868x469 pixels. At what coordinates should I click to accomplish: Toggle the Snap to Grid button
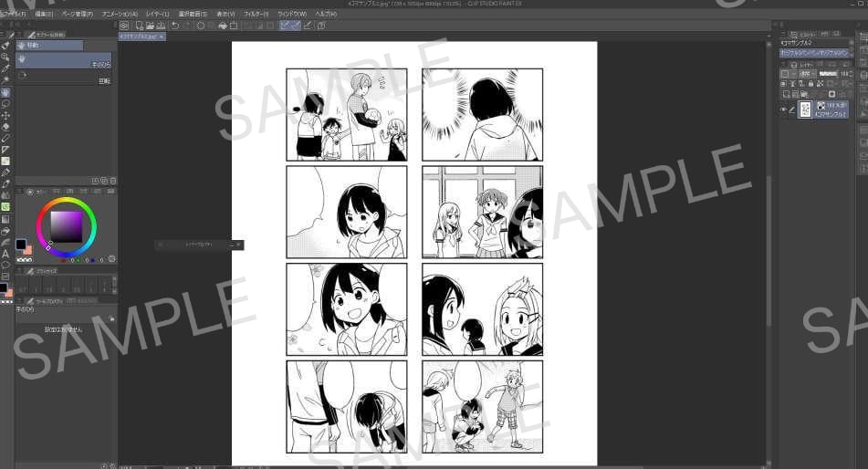(x=308, y=26)
